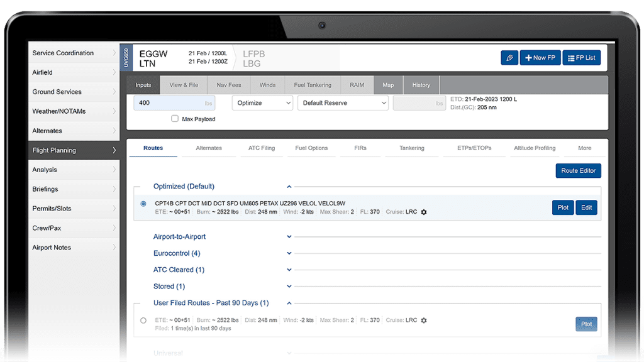
Task: Click chevron arrow next to Service Coordination
Action: (114, 53)
